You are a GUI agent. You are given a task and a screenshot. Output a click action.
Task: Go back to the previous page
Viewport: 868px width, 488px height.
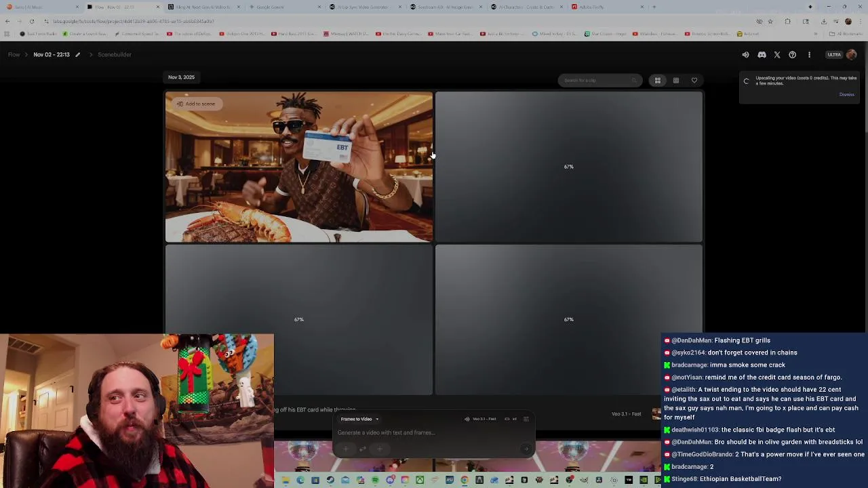[7, 21]
